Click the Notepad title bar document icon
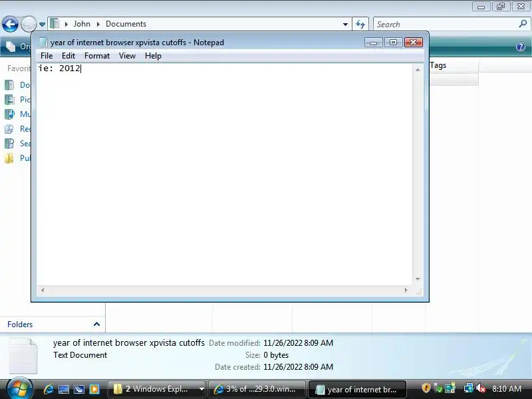Viewport: 532px width, 399px height. pyautogui.click(x=43, y=42)
